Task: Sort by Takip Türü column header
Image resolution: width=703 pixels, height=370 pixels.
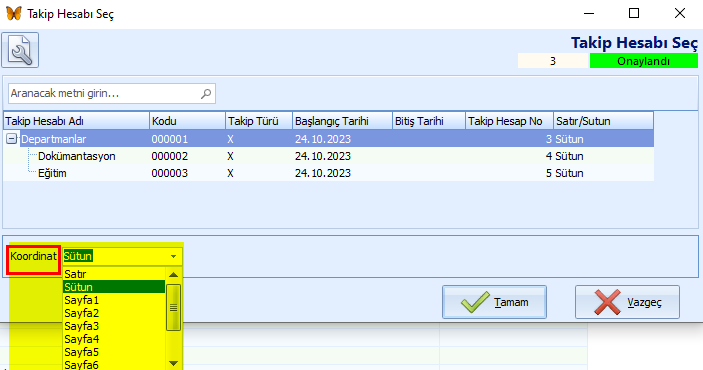Action: point(259,121)
